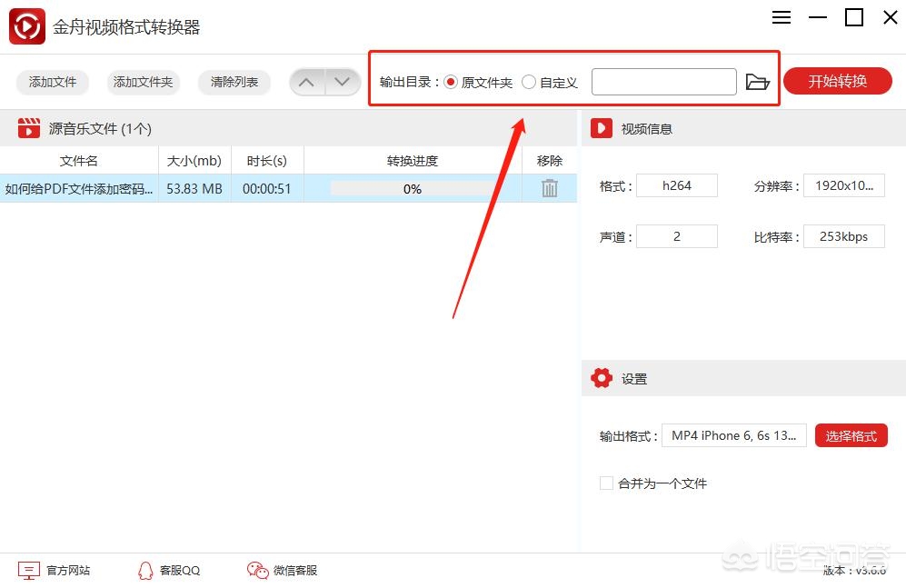The width and height of the screenshot is (906, 588).
Task: Click the 客服QQ penguin icon
Action: (145, 571)
